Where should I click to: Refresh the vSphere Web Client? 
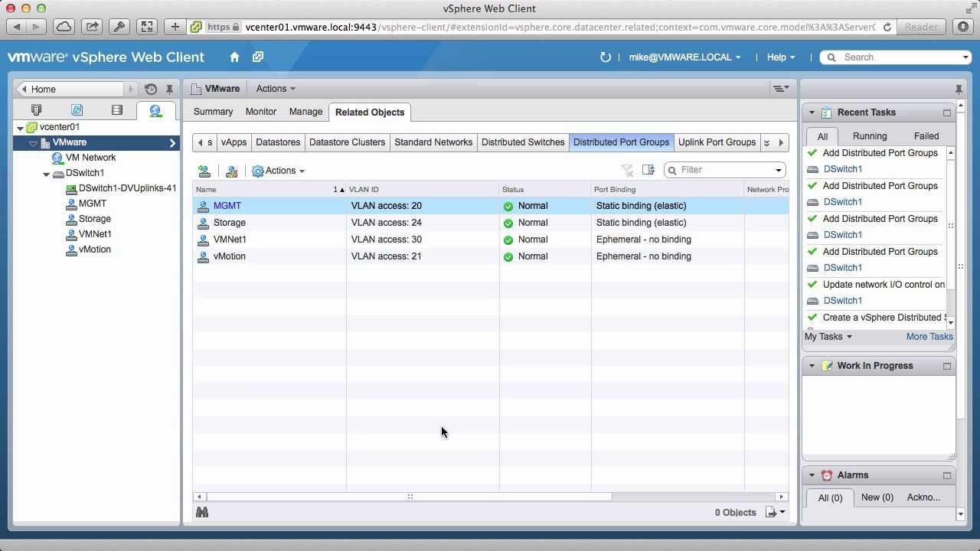606,57
